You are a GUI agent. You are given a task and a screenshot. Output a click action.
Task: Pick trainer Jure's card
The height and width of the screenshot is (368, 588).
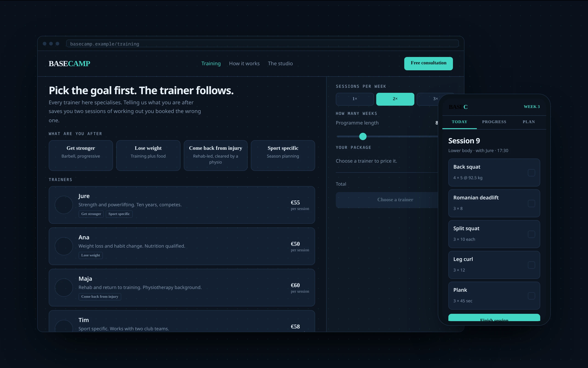point(182,205)
